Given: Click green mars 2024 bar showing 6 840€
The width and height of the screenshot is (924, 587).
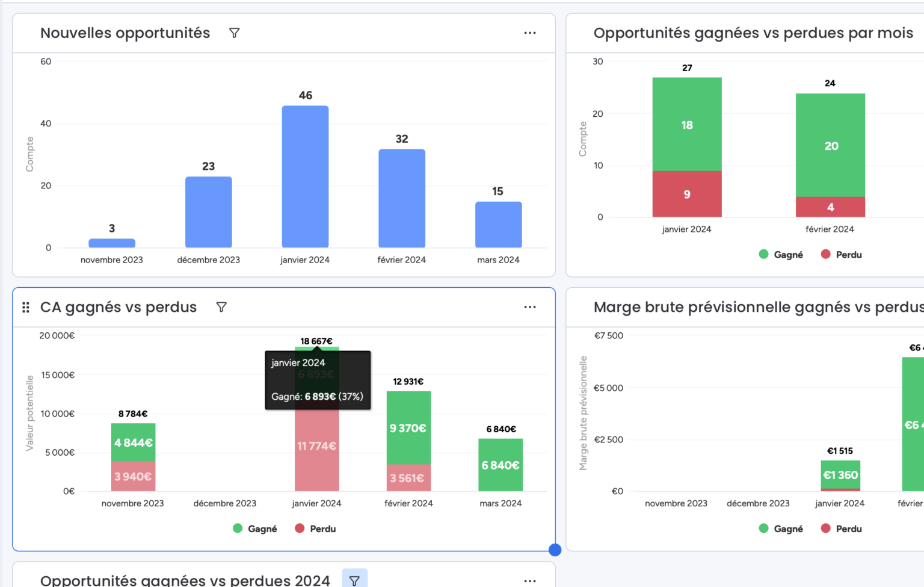Looking at the screenshot, I should pos(500,465).
